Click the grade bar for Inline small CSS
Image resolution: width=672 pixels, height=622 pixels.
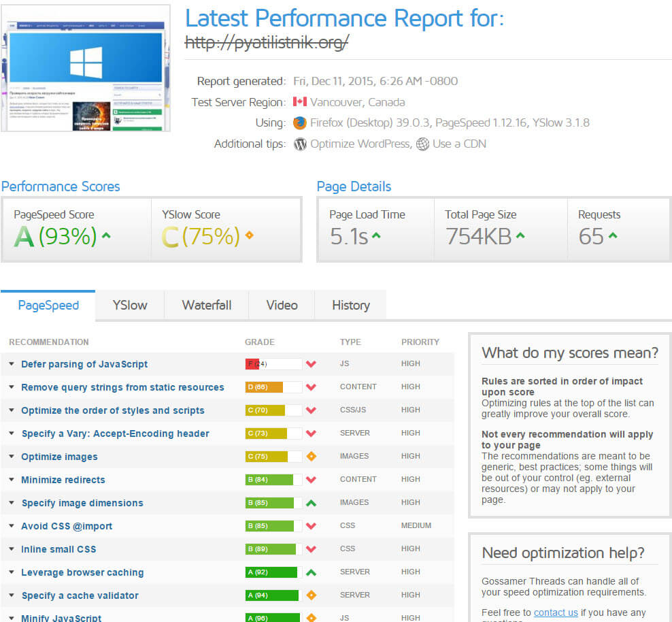(273, 549)
